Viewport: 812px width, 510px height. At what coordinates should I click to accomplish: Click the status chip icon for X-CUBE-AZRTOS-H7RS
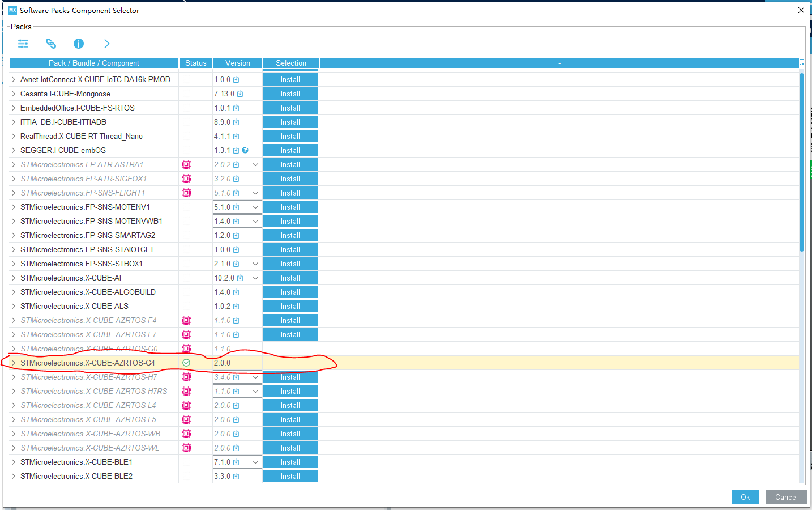tap(186, 391)
